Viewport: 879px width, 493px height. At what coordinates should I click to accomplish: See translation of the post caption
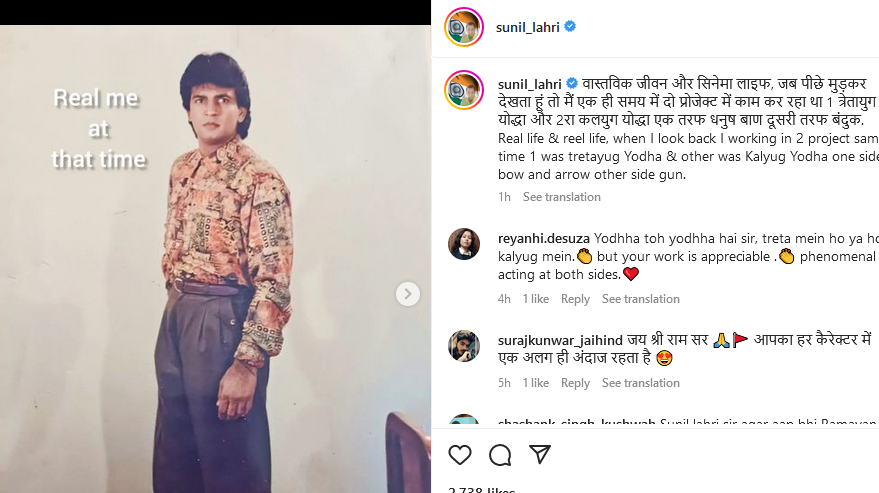point(560,197)
